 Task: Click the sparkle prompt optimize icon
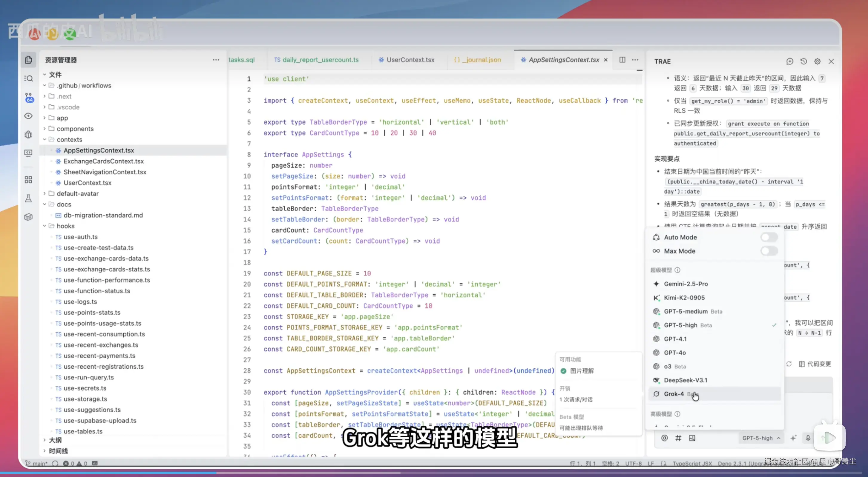[x=794, y=438]
